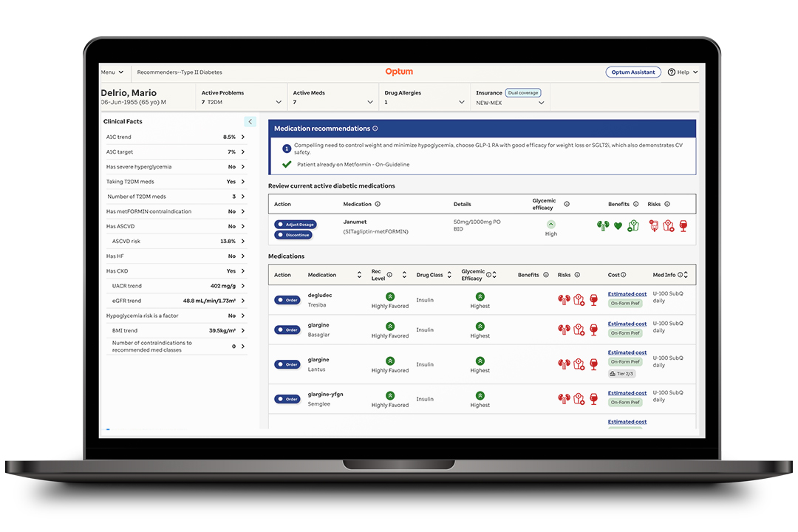Click the wine glass risk icon for Basaglar

(x=593, y=330)
